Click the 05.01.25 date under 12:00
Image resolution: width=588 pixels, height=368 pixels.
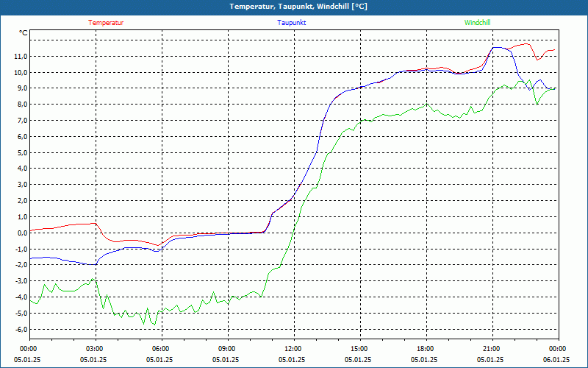pyautogui.click(x=291, y=359)
